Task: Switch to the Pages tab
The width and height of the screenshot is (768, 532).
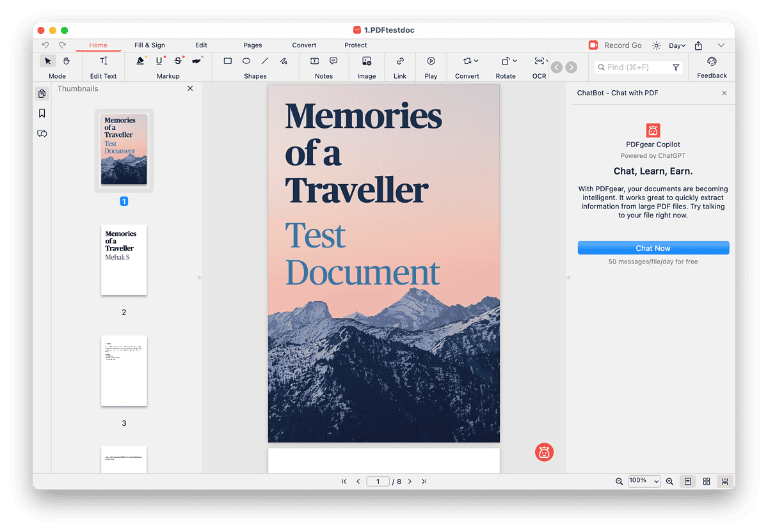Action: coord(252,45)
